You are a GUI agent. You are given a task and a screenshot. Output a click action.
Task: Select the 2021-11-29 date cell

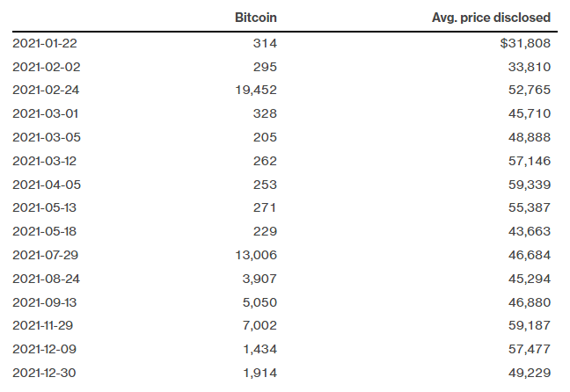click(43, 327)
